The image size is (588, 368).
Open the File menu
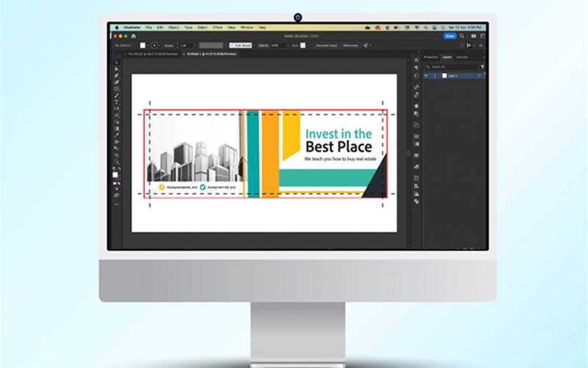(149, 27)
